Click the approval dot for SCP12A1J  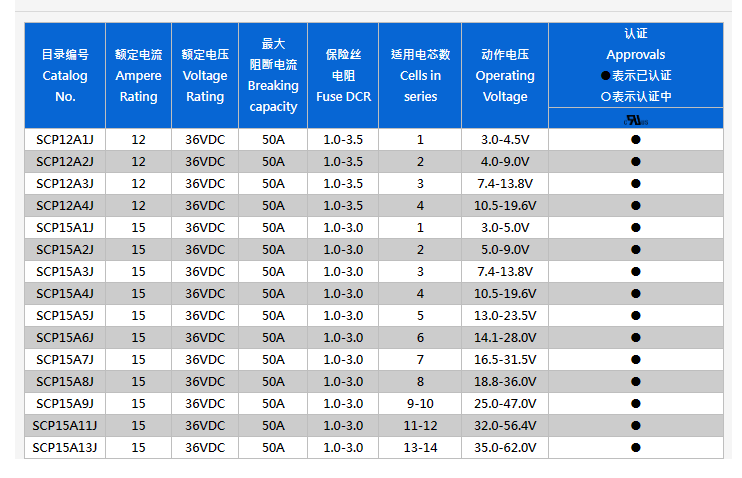[635, 140]
